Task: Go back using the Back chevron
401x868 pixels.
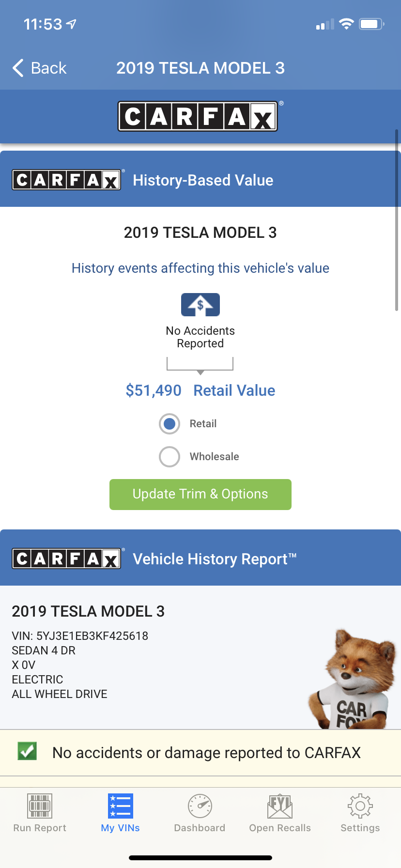Action: pos(18,68)
